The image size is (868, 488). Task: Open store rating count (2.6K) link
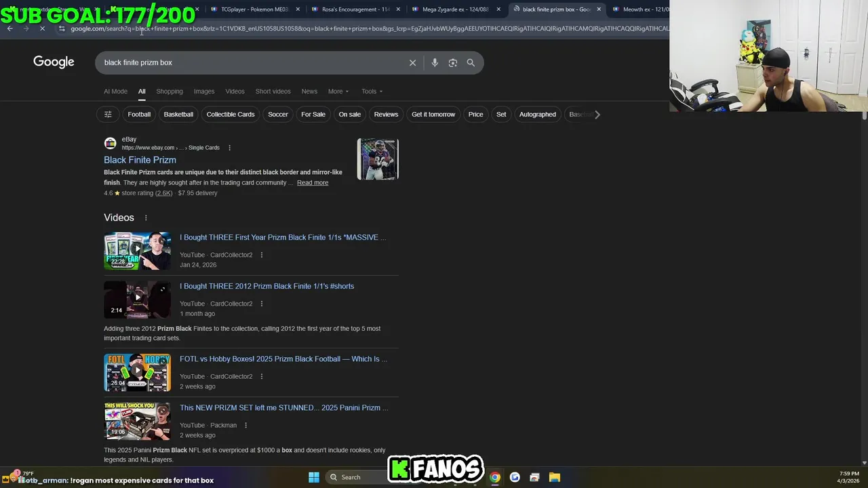[164, 193]
